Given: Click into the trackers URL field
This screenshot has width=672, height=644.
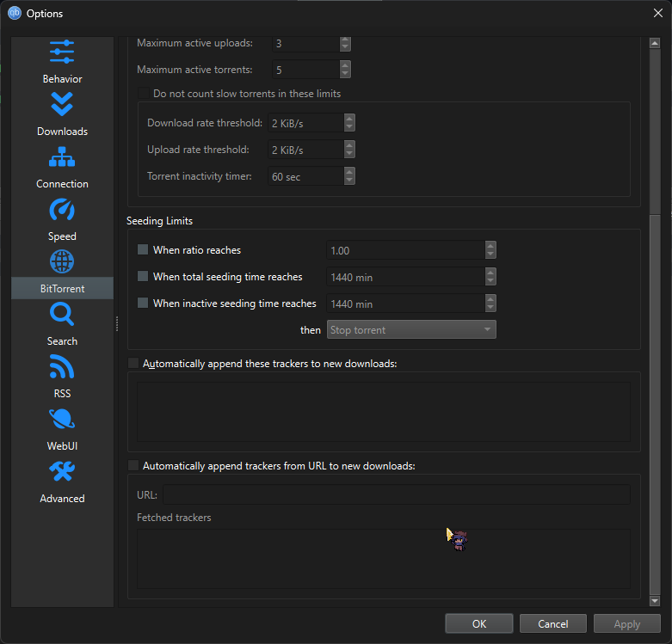Looking at the screenshot, I should click(x=396, y=494).
